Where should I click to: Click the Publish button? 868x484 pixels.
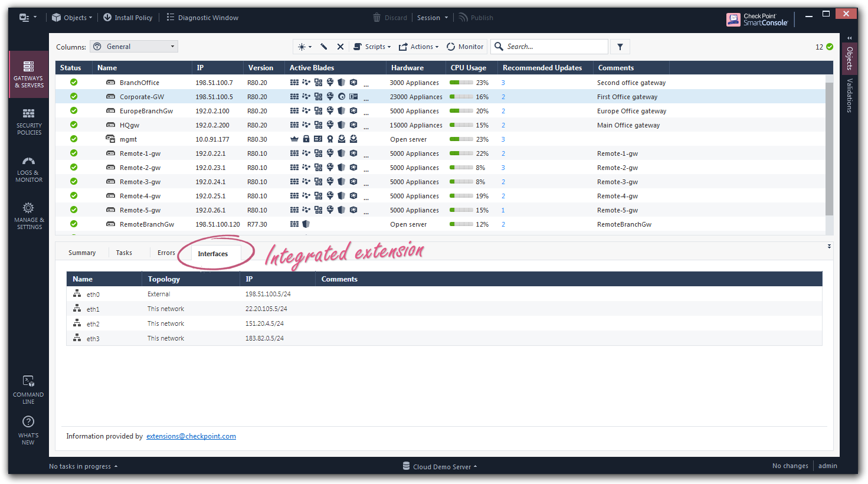pos(476,18)
